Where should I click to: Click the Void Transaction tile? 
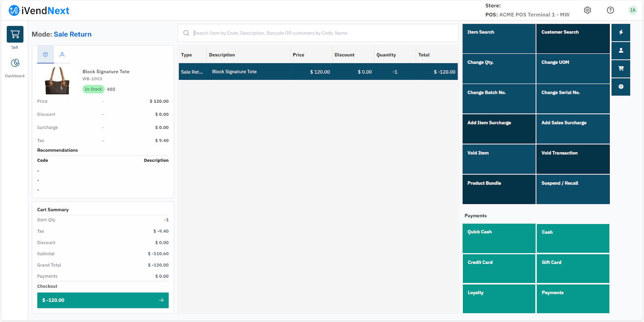[x=572, y=159]
